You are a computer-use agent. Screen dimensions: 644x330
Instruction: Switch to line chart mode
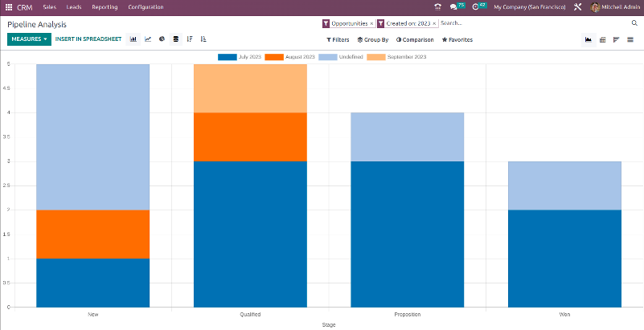point(148,39)
